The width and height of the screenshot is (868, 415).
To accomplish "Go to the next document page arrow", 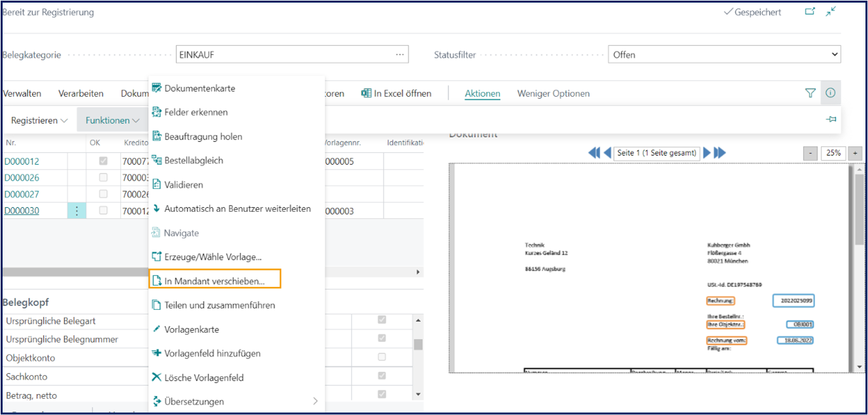I will click(707, 153).
